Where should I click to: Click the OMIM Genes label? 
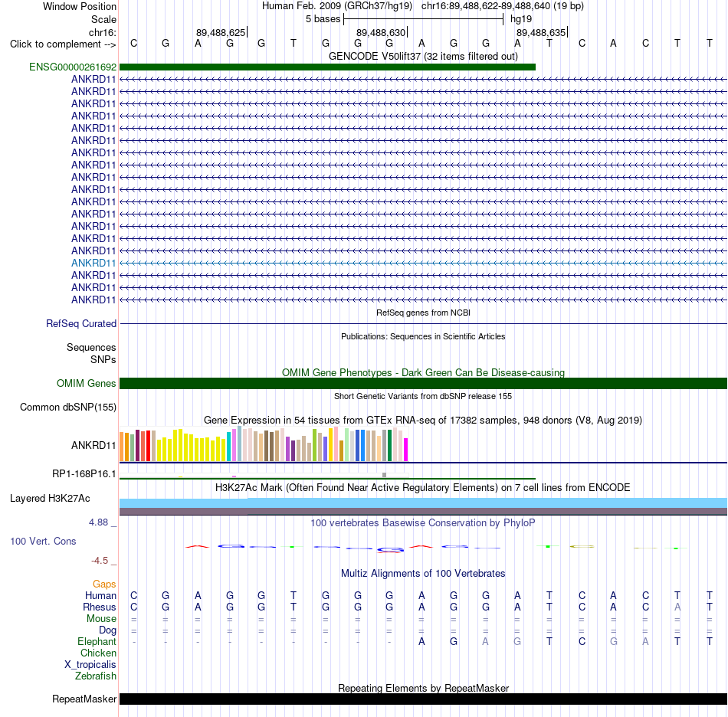[x=87, y=383]
